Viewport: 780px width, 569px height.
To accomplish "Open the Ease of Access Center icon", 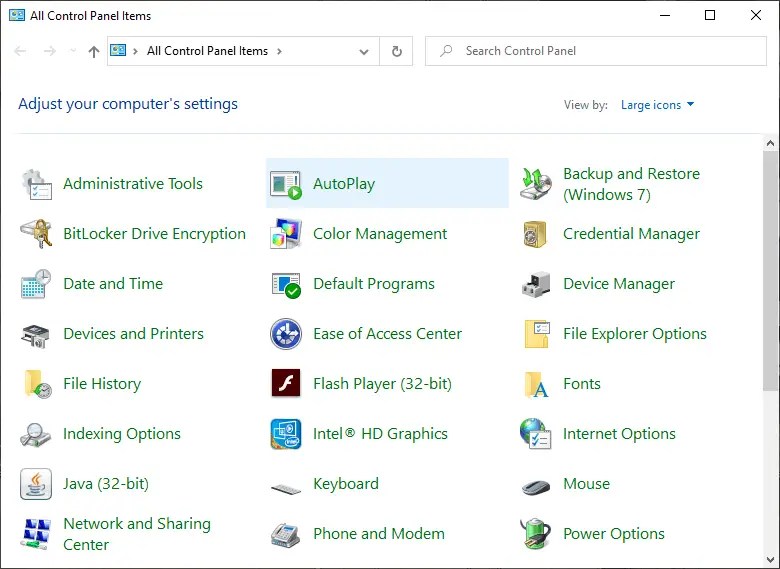I will [x=286, y=334].
